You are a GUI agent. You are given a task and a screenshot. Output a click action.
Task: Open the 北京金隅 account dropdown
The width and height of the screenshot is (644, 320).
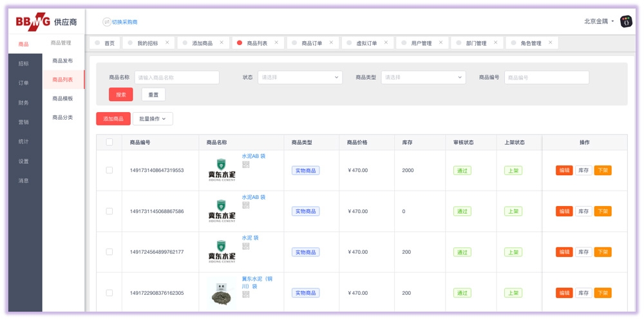tap(599, 21)
